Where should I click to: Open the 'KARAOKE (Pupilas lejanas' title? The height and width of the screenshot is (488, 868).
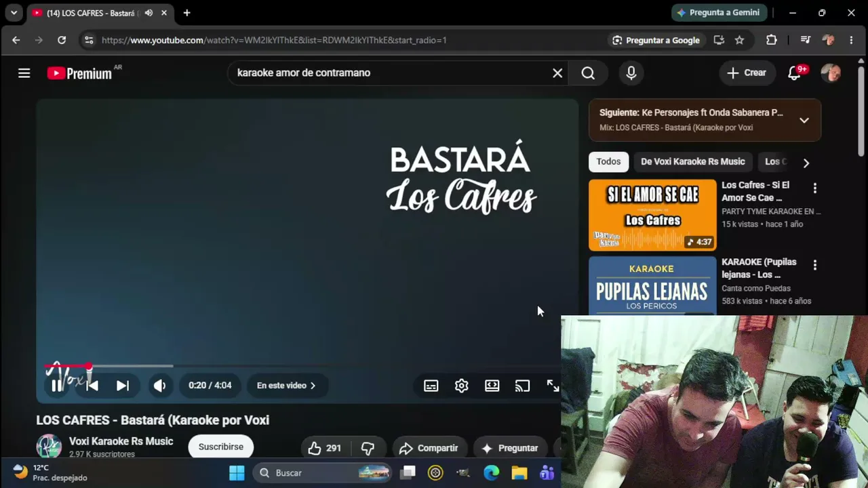[x=759, y=268]
